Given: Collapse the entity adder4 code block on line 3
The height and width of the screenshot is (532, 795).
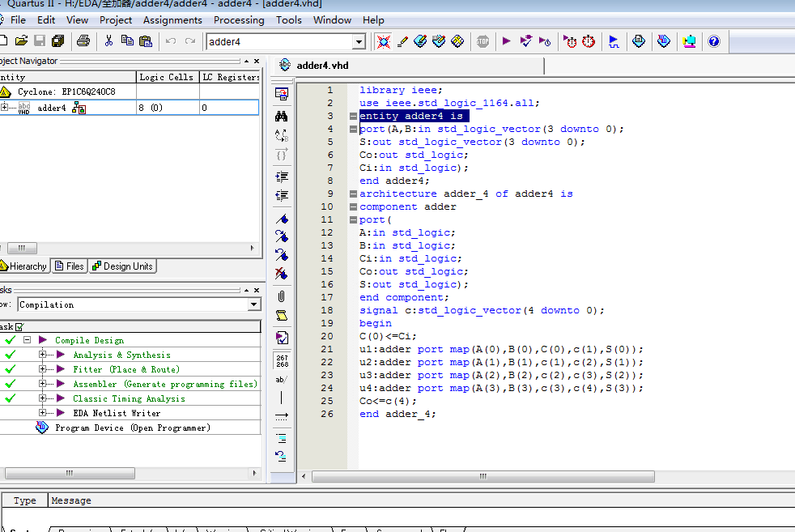Looking at the screenshot, I should (x=353, y=116).
